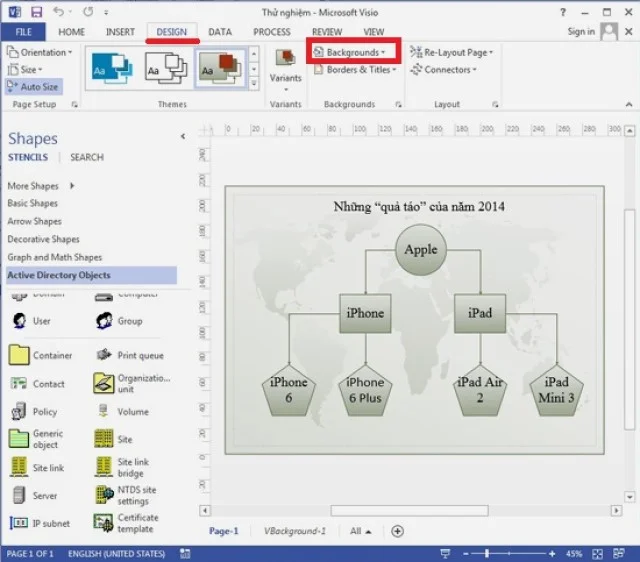
Task: Select the Policy shape icon
Action: (x=18, y=411)
